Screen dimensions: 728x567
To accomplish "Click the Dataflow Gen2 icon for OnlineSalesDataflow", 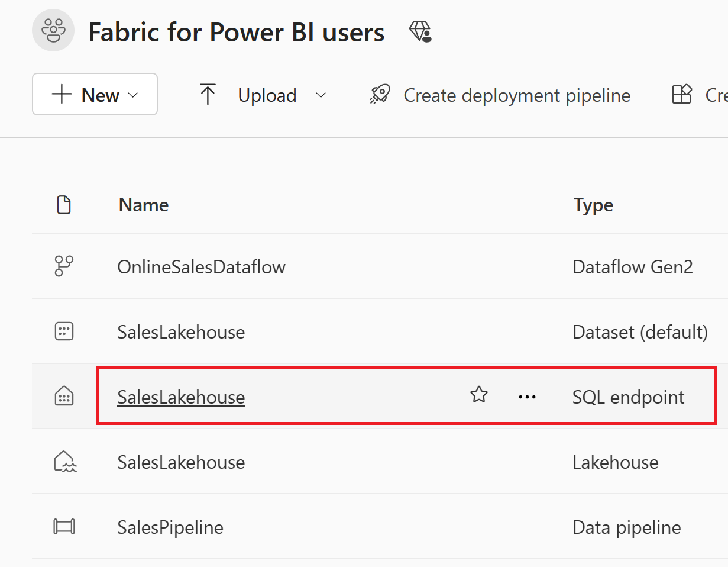I will click(63, 266).
